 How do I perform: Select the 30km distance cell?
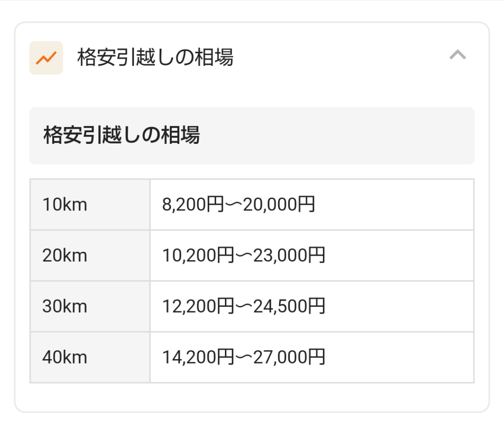point(90,306)
